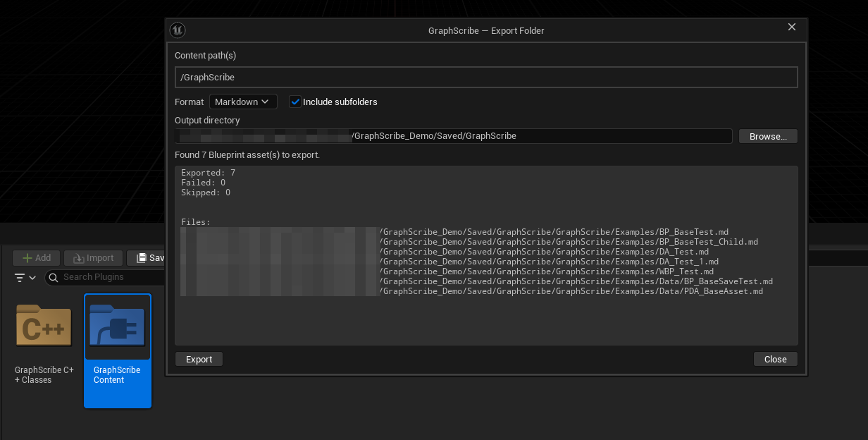Click the Export button
Viewport: 868px width, 440px height.
coord(199,359)
